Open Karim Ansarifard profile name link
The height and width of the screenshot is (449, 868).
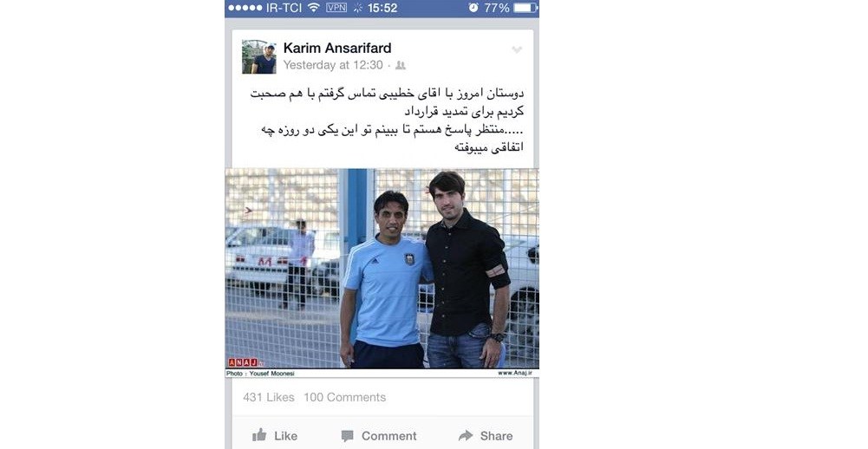coord(337,49)
